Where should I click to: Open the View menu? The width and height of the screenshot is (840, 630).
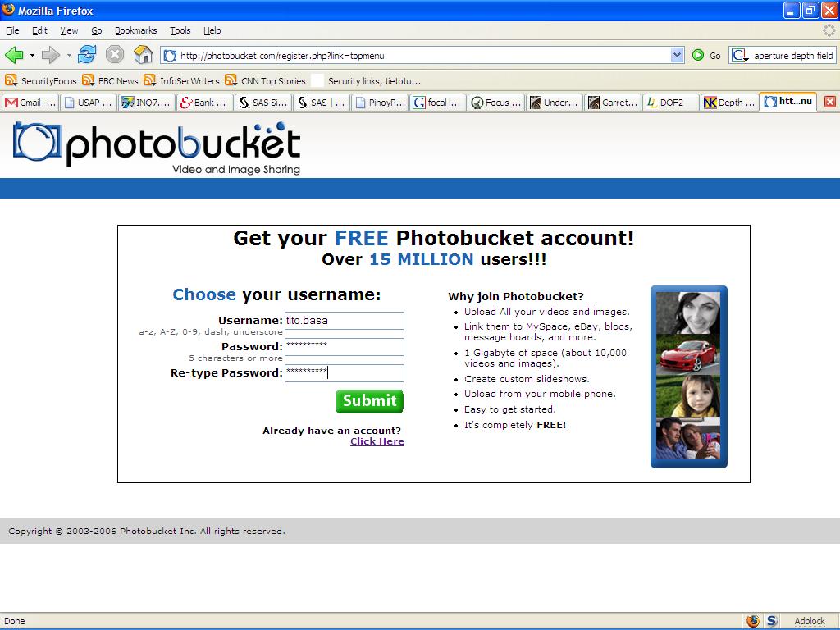click(x=69, y=30)
